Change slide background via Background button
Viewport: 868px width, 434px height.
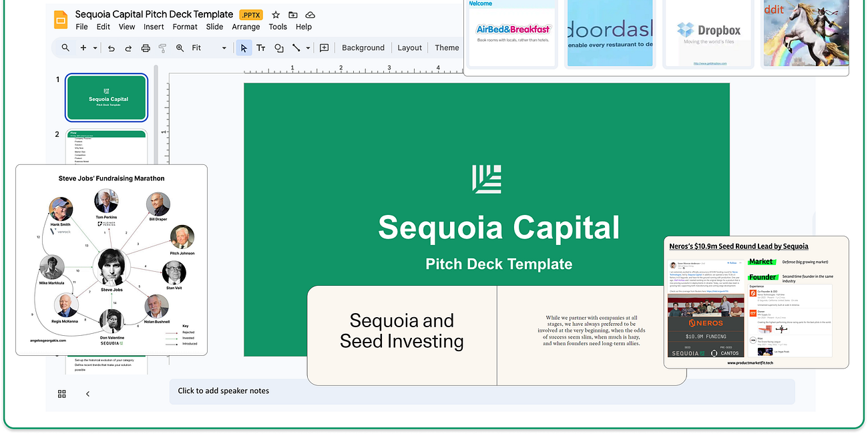(x=363, y=47)
